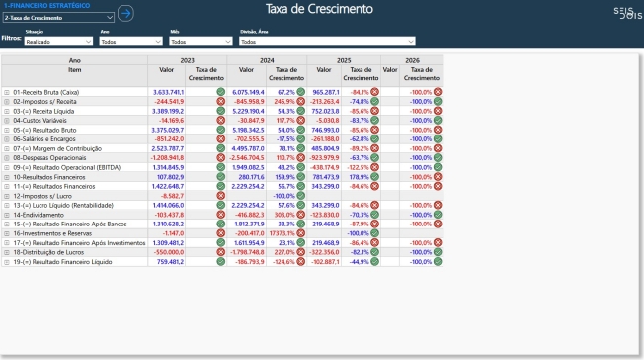Click green check icon for 2026 Impostos s/ Receita
Image resolution: width=644 pixels, height=360 pixels.
pos(438,101)
